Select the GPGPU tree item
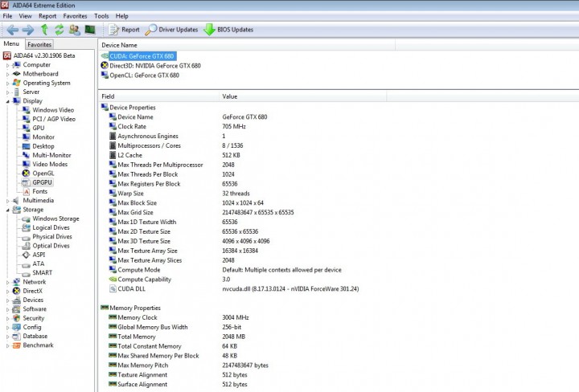This screenshot has height=392, width=579. coord(42,182)
